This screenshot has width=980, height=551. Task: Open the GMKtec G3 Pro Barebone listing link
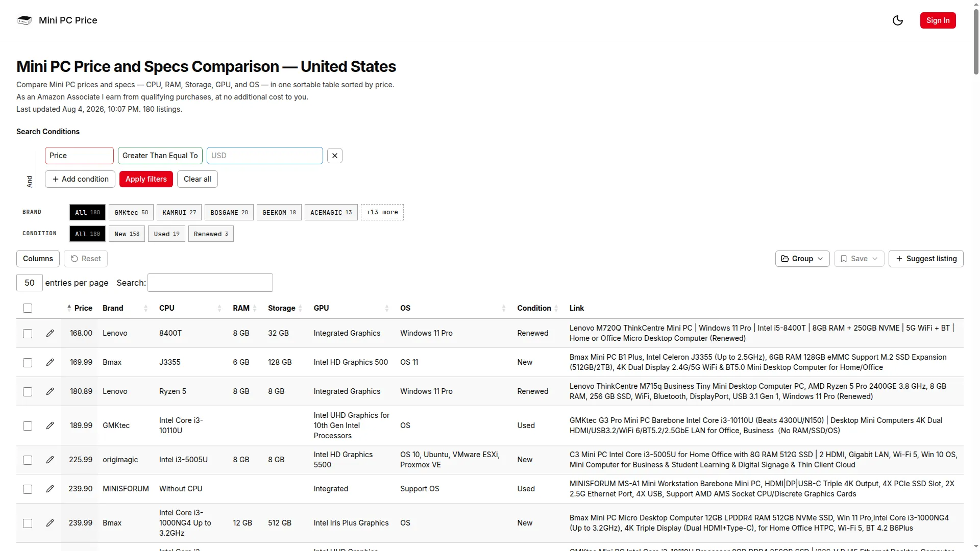click(x=756, y=425)
